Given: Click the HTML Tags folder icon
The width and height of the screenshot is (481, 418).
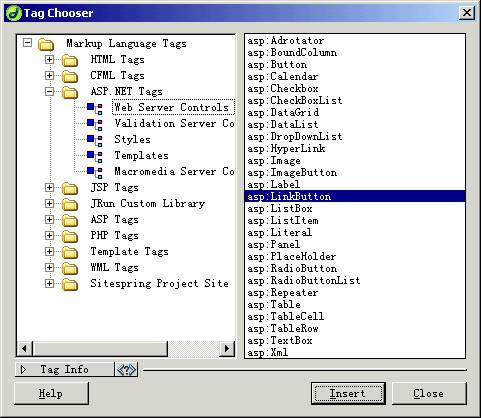Looking at the screenshot, I should [70, 60].
